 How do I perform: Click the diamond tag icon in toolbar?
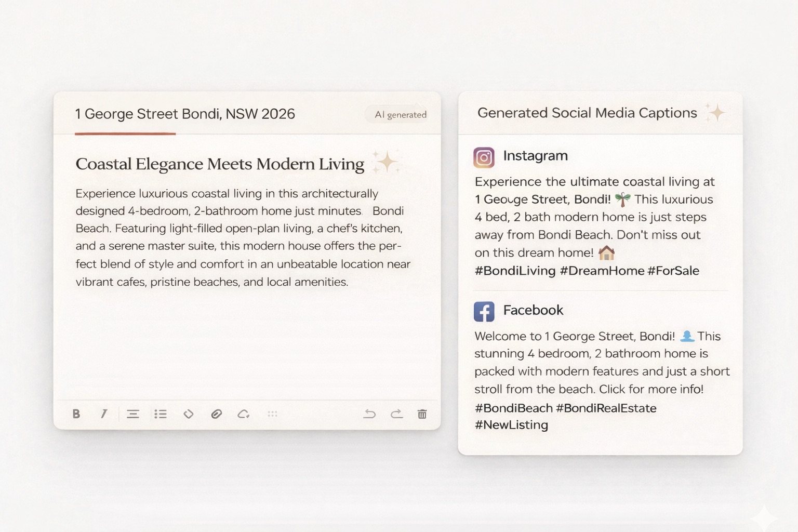[189, 414]
